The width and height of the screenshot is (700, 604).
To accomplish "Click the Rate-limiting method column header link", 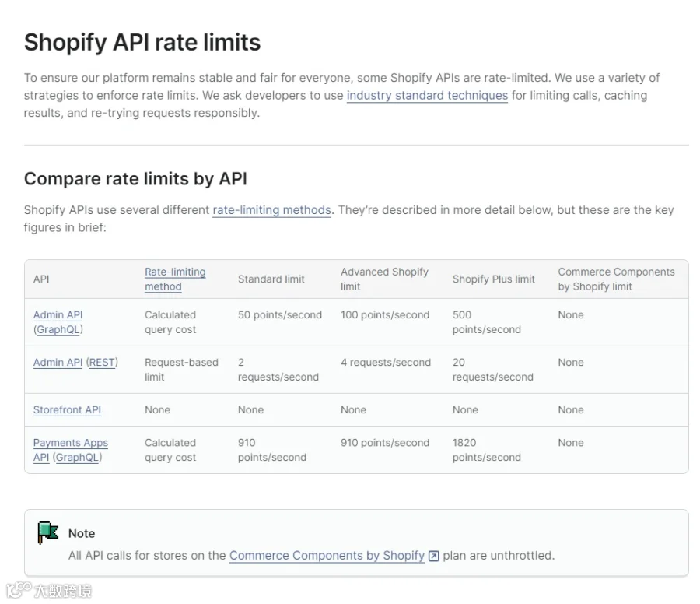I will click(175, 279).
